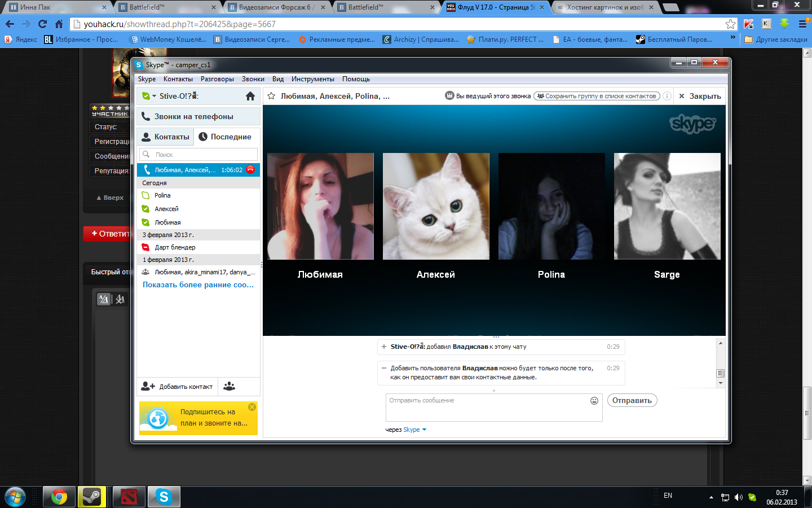
Task: Star the group conversation as favorite
Action: click(271, 96)
